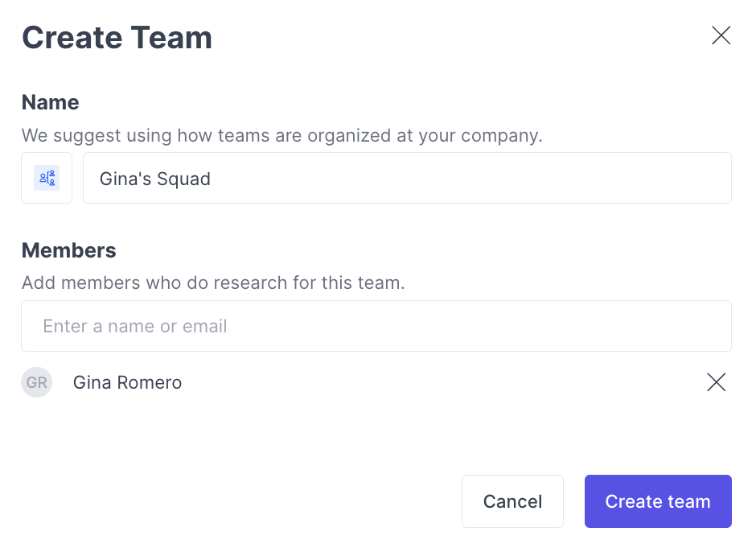
Task: Confirm with Create team button
Action: 657,501
